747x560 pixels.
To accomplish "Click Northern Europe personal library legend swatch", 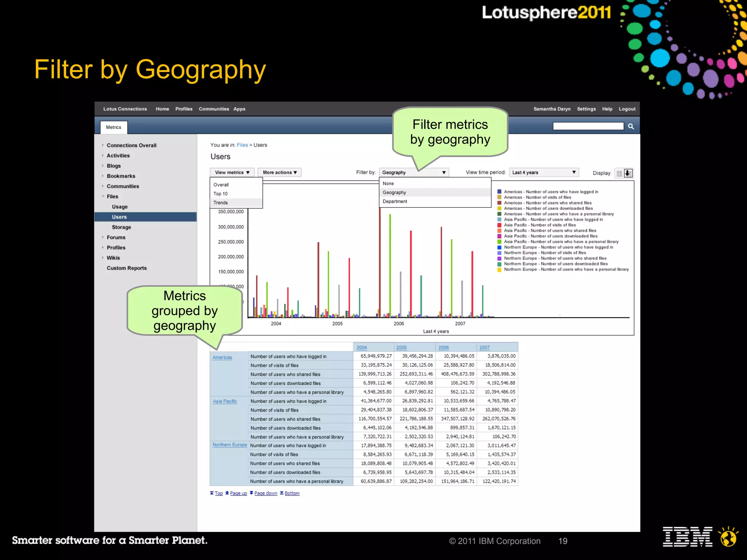I will (499, 269).
